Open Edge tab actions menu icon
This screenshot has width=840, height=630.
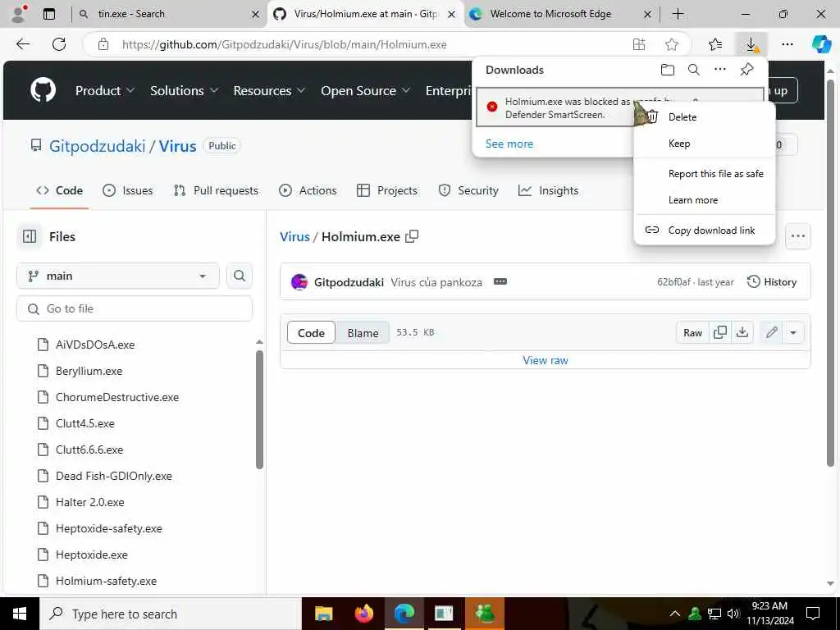click(x=49, y=14)
